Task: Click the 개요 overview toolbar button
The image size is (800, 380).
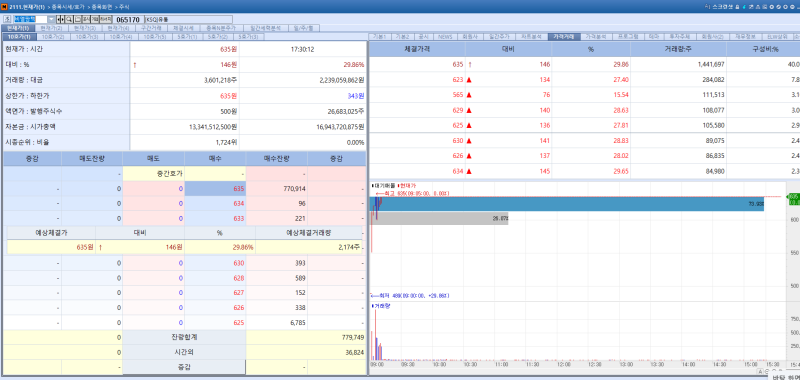Action: coord(95,19)
